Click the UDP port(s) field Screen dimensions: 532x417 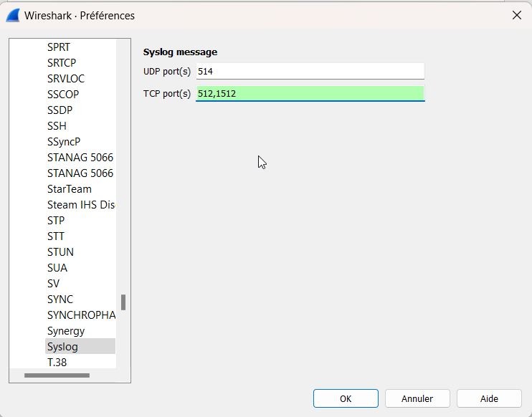(x=310, y=71)
